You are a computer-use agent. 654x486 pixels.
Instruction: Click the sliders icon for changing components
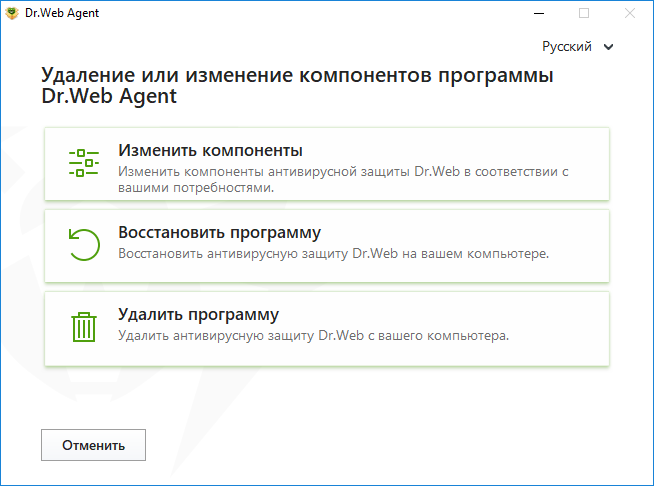(x=84, y=163)
